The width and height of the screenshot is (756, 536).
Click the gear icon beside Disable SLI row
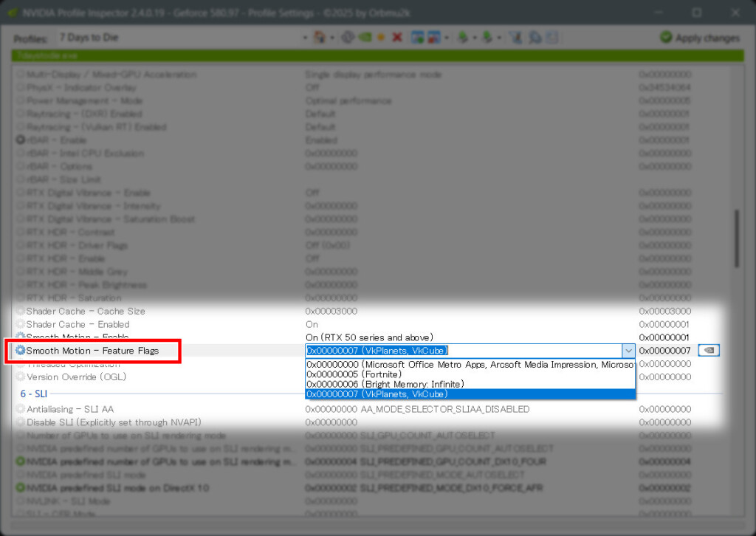pos(20,422)
